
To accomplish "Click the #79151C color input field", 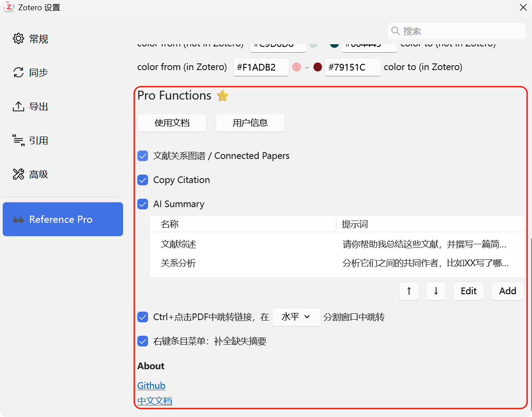I will coord(353,67).
